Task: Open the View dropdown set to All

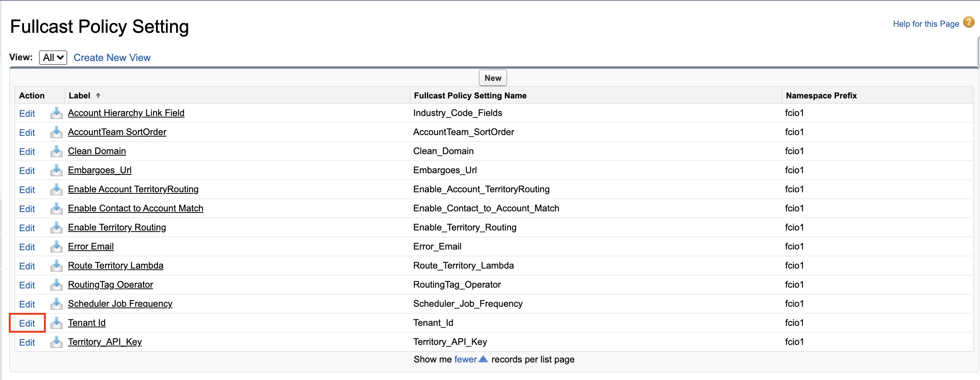Action: (x=53, y=58)
